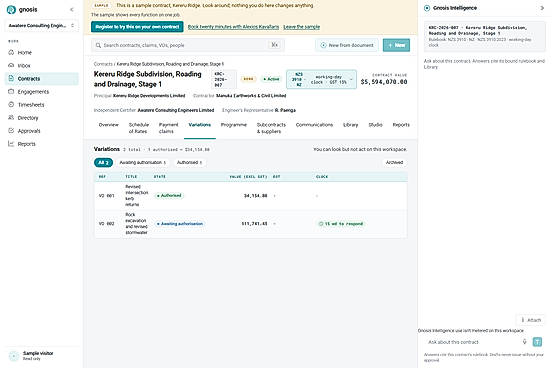Open the Awatere Consulting workspace switcher
Viewport: 552px width, 368px height.
click(x=42, y=25)
